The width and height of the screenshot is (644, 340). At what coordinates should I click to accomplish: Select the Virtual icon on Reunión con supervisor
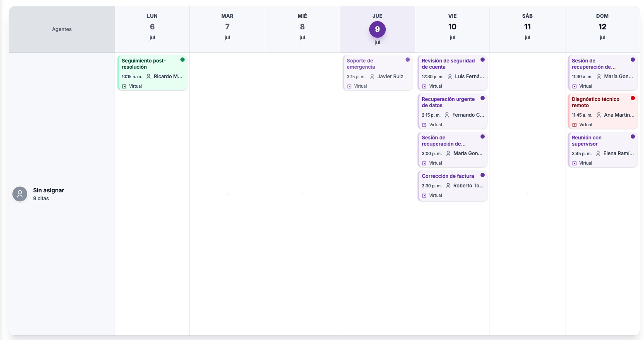coord(574,163)
